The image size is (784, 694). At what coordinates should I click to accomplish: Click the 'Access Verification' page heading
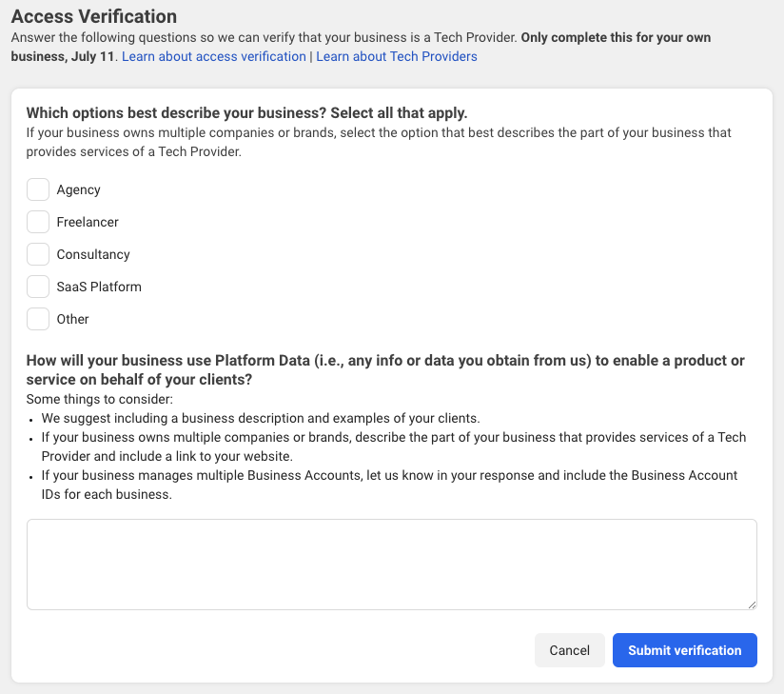pos(94,16)
